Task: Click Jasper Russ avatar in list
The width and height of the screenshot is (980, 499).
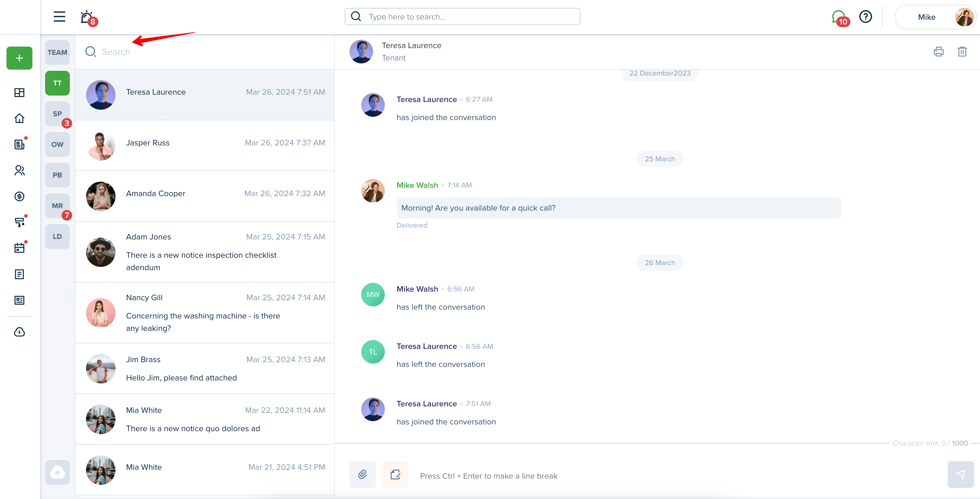Action: tap(100, 145)
